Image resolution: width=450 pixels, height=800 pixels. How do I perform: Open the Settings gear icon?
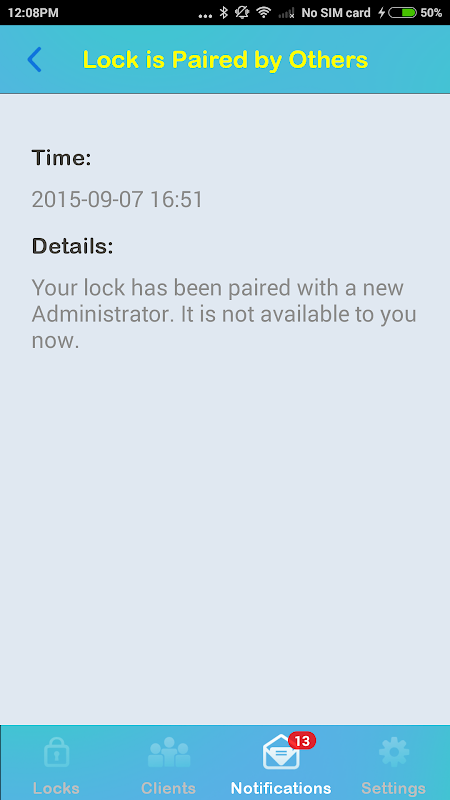[394, 752]
